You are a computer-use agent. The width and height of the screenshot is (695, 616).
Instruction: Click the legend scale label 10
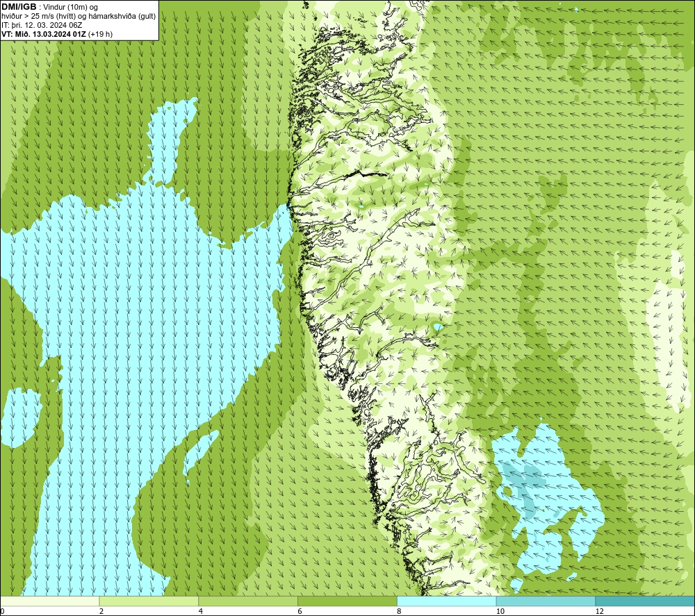pyautogui.click(x=500, y=611)
